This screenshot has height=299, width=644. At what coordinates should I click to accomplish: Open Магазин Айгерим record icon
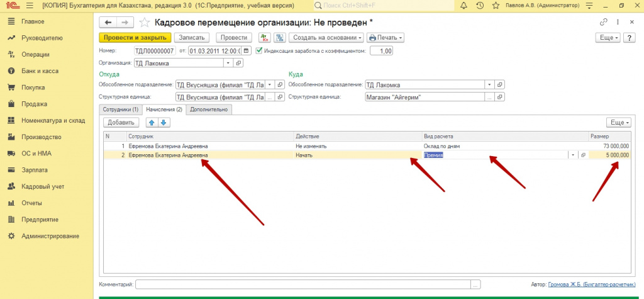coord(500,97)
